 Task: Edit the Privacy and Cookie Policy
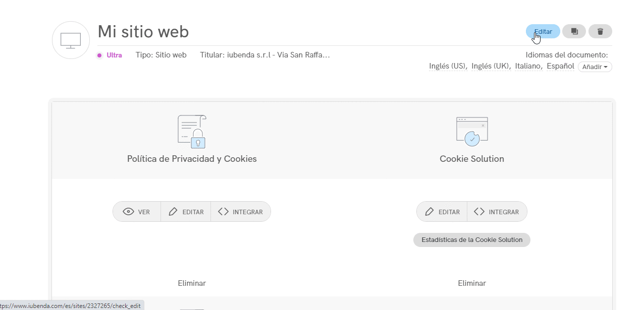pyautogui.click(x=186, y=212)
